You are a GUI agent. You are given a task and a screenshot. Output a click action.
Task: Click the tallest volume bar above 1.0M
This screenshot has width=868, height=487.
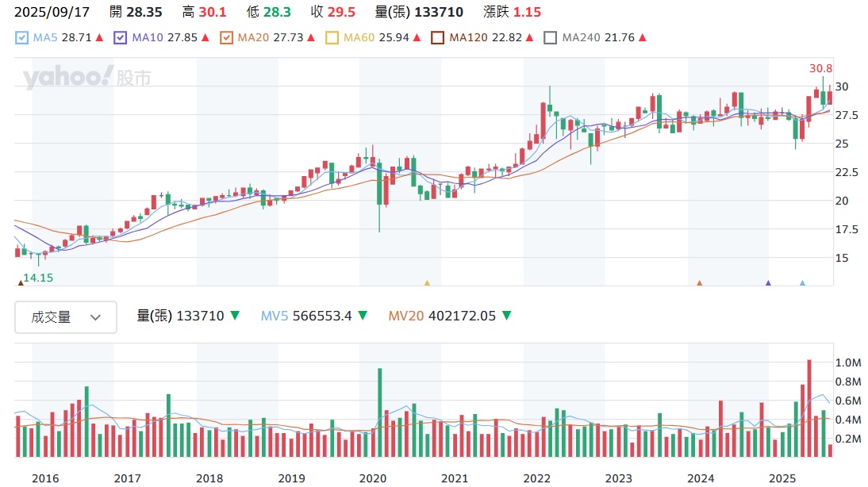[809, 408]
